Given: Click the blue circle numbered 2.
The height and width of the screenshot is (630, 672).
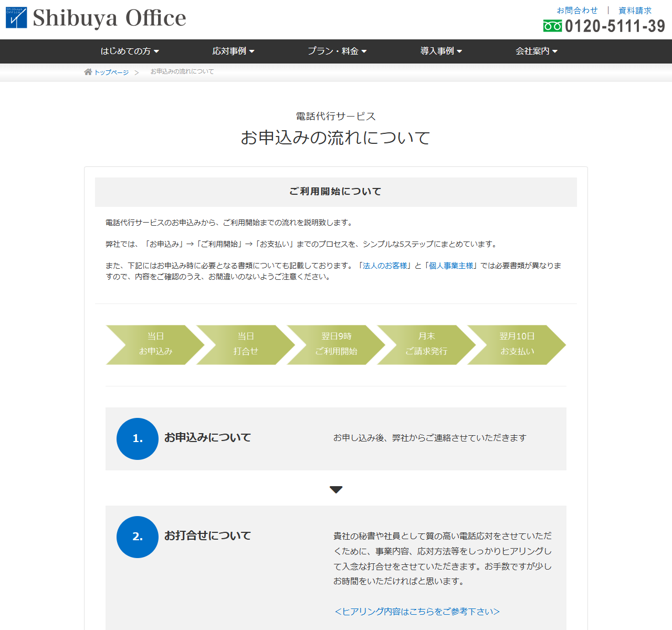Looking at the screenshot, I should click(138, 537).
